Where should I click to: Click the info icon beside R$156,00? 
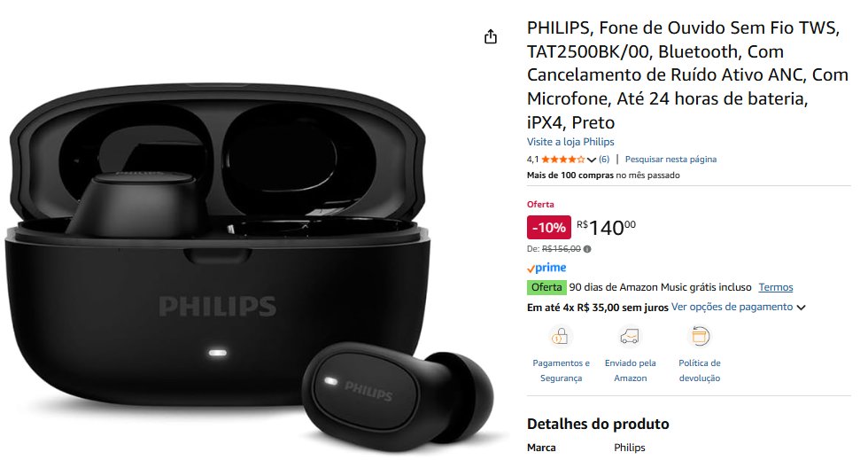pos(587,249)
